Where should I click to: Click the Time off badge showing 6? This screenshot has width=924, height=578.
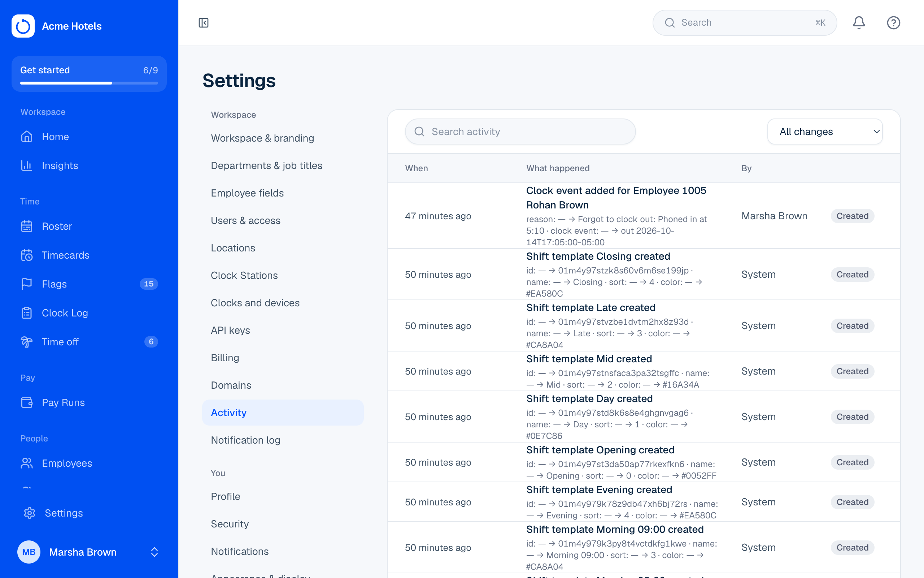pos(151,342)
